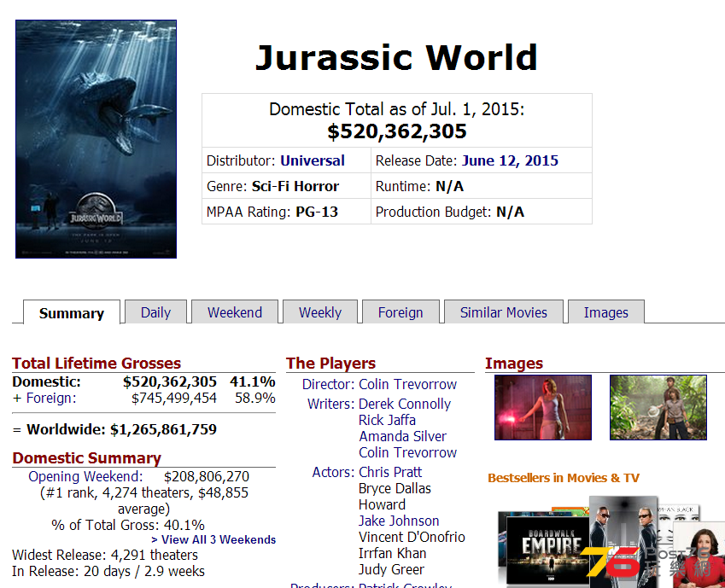Click the Total Lifetime Grosses heading
This screenshot has height=588, width=725.
tap(96, 364)
